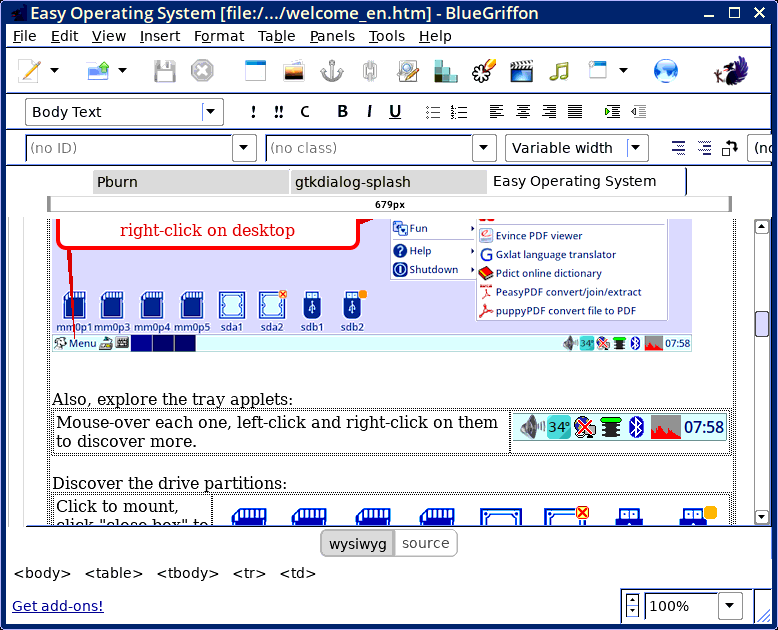
Task: Increase indent of paragraph
Action: (613, 112)
